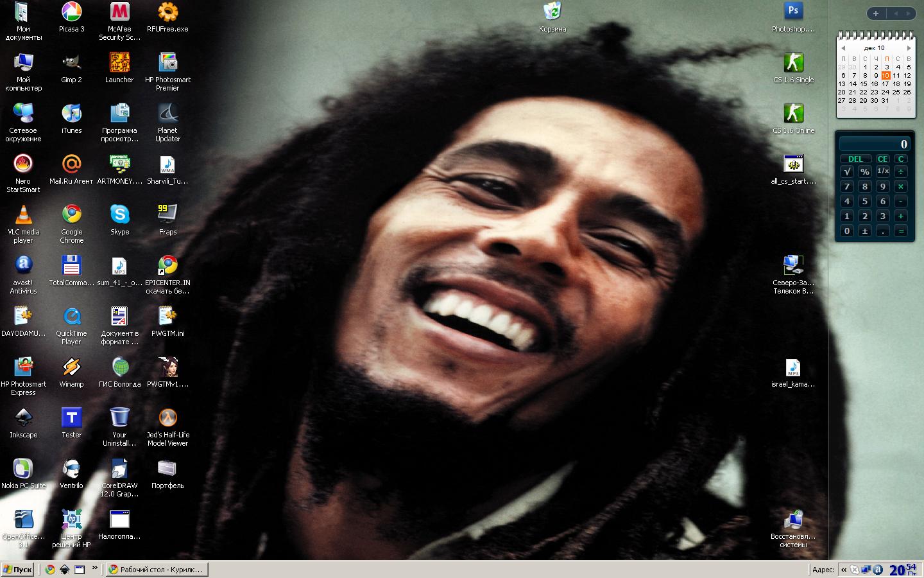
Task: Open the Inkscape desktop icon
Action: (23, 418)
